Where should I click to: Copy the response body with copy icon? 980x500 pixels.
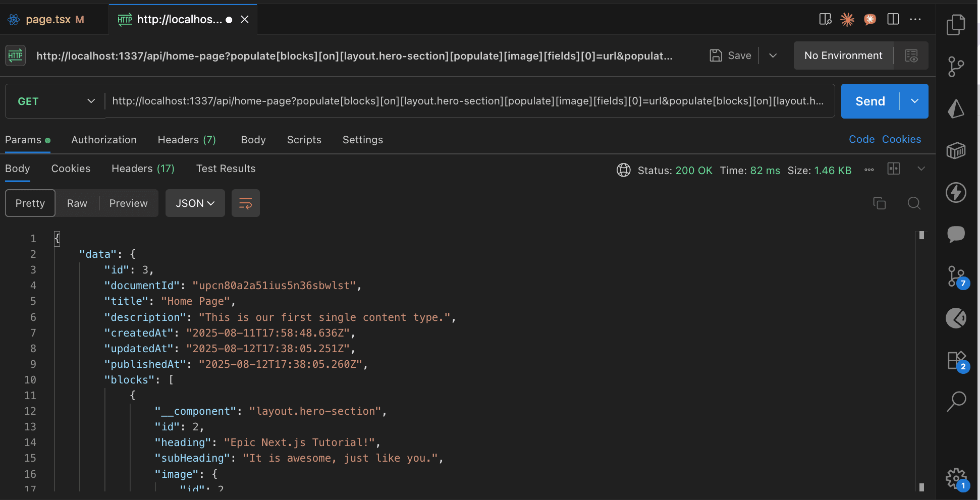(x=880, y=203)
